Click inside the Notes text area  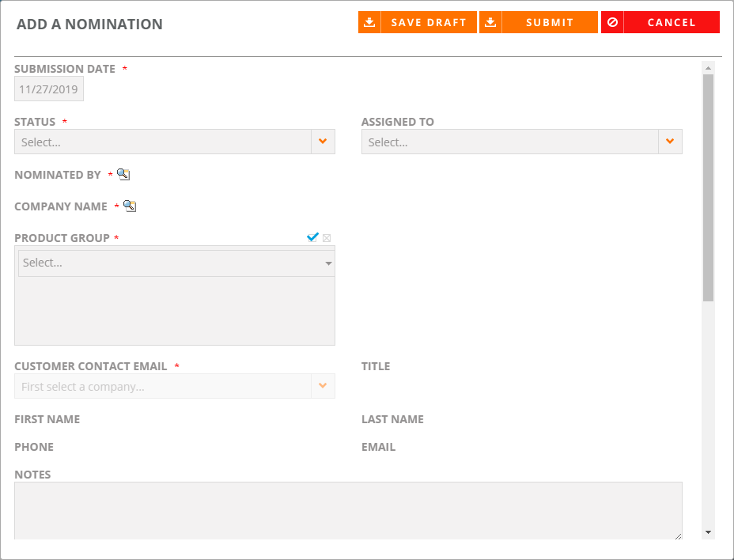(x=348, y=510)
